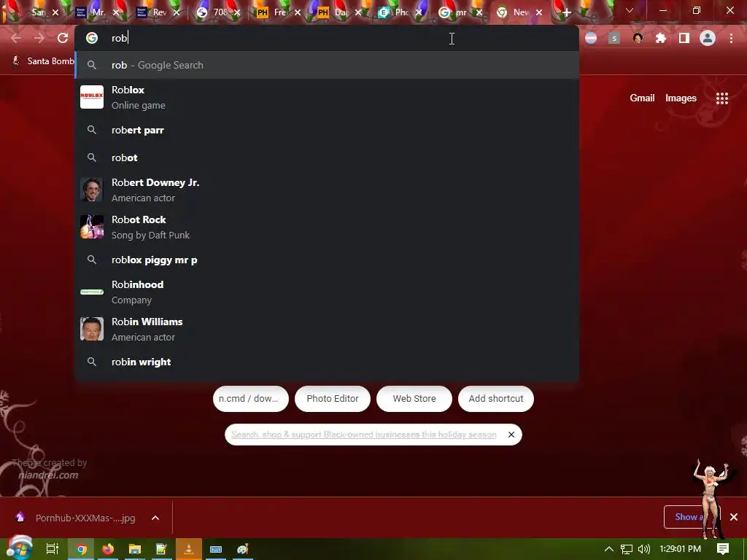Image resolution: width=747 pixels, height=560 pixels.
Task: Show hidden system tray icons
Action: point(609,549)
